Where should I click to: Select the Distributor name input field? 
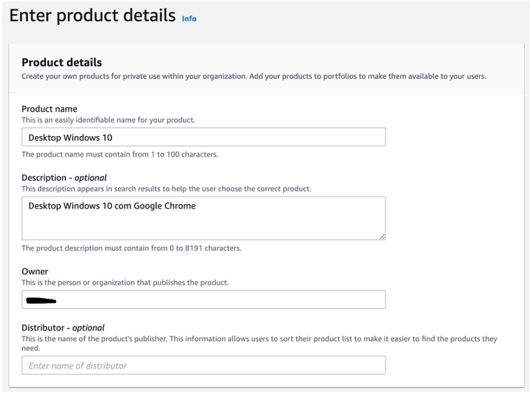[x=203, y=365]
